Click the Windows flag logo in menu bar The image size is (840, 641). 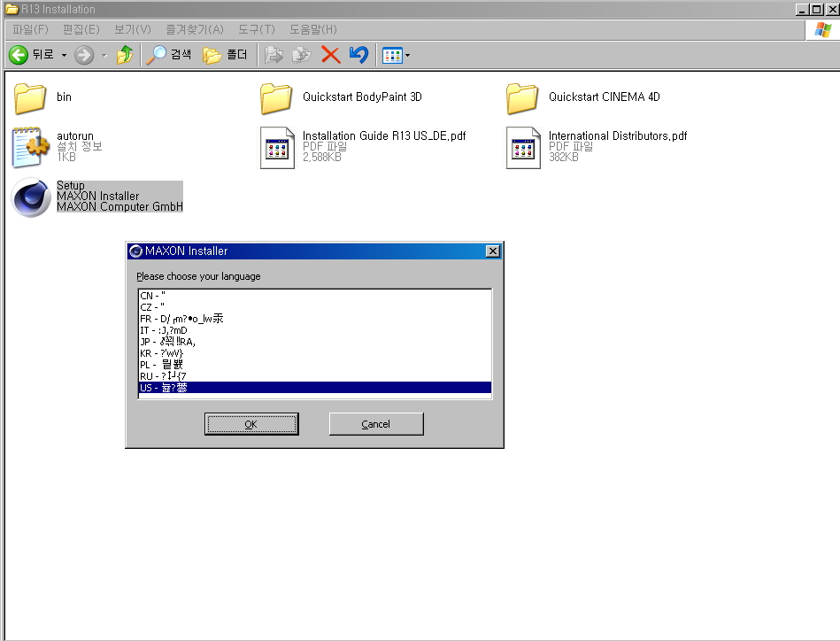[823, 29]
